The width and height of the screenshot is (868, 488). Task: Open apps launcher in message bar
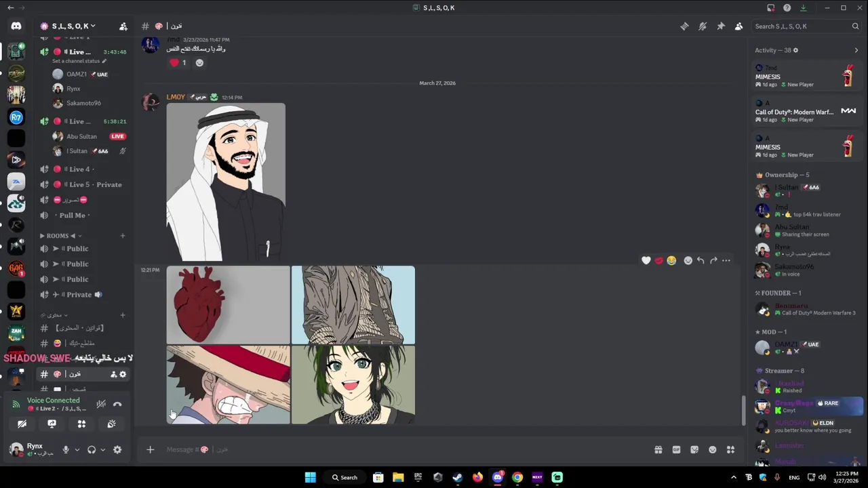[x=730, y=449]
